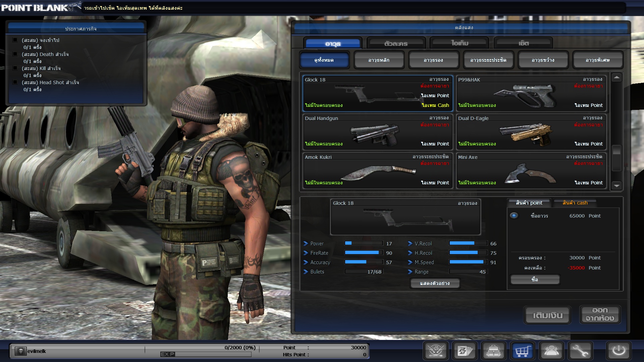Click the FireRate stat bar
Viewport: 644px width, 362px height.
(364, 253)
